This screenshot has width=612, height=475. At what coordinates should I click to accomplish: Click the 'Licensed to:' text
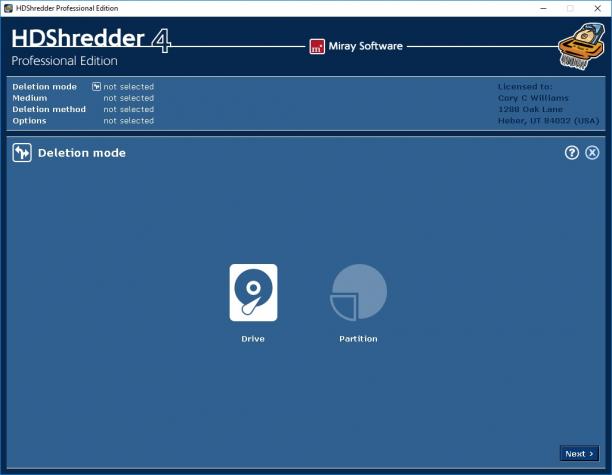click(x=525, y=87)
